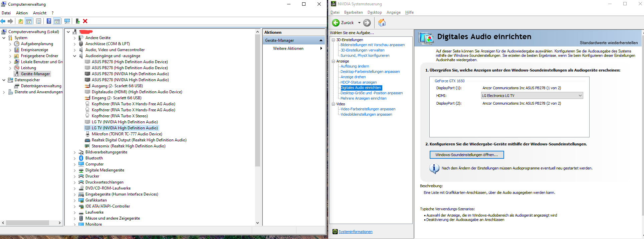Expand the Andere Geräte node

[75, 38]
